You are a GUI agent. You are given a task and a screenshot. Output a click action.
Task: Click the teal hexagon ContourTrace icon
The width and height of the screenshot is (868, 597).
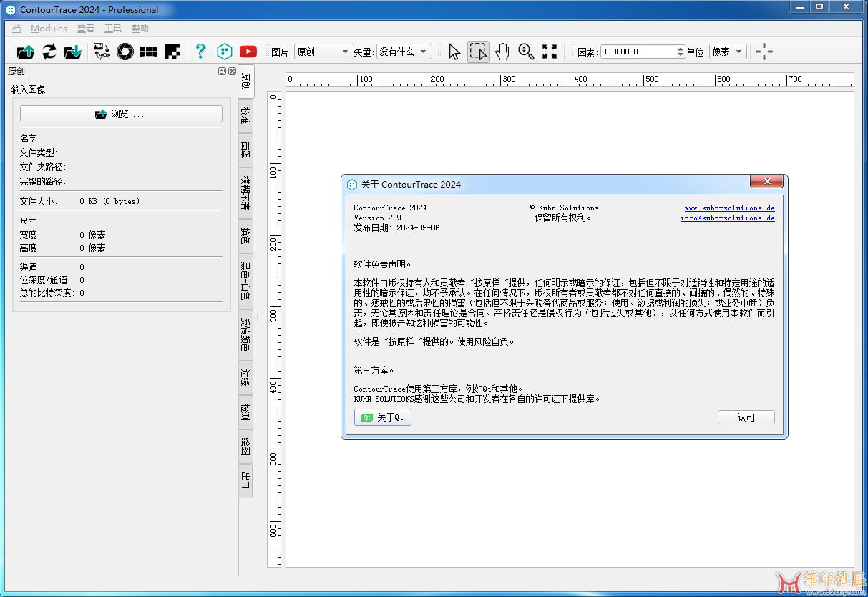225,52
